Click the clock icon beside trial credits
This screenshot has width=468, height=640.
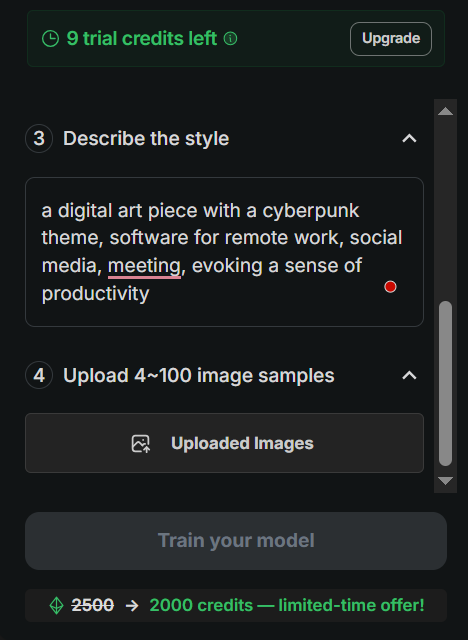point(51,39)
